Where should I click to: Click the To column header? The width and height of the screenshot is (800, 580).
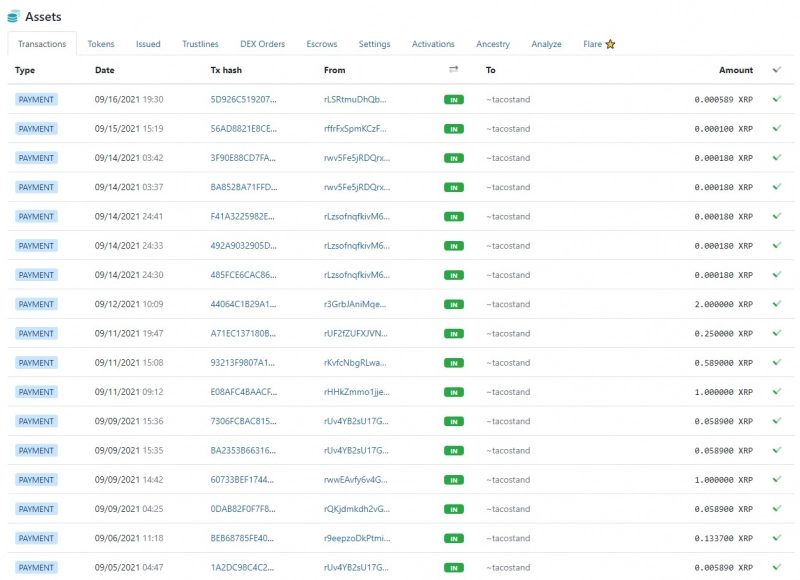pos(490,70)
